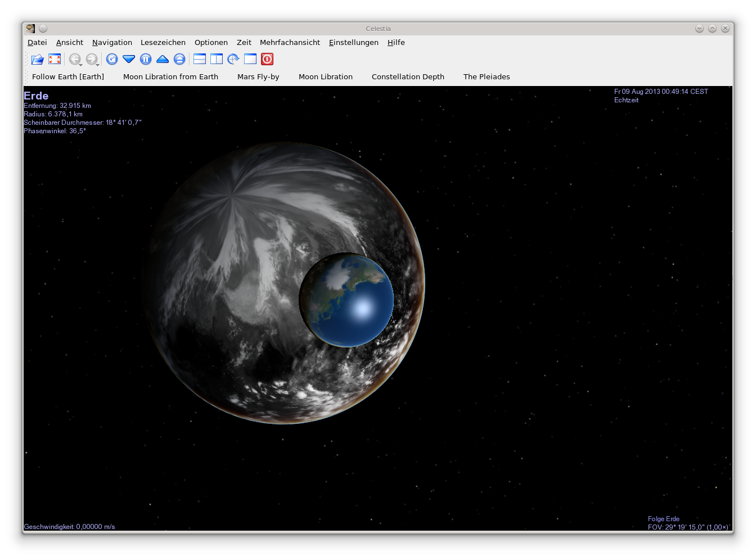Pause the simulation time
Image resolution: width=756 pixels, height=556 pixels.
coord(146,59)
